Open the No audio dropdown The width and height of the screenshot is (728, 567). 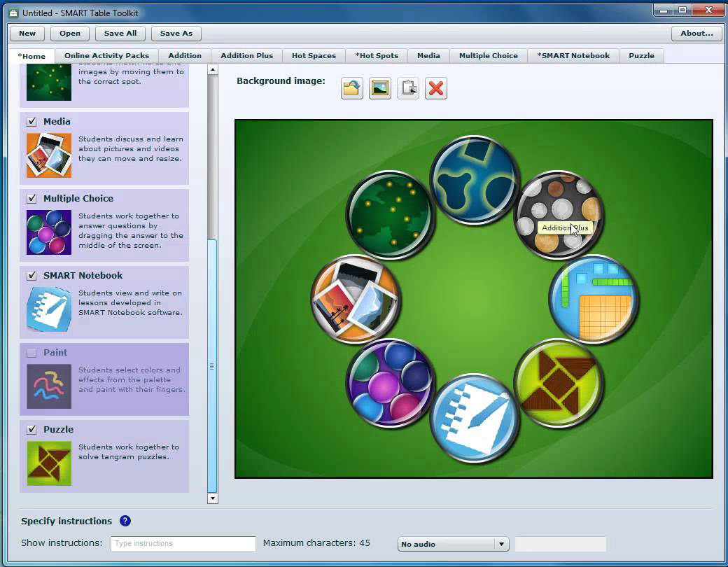pos(453,544)
